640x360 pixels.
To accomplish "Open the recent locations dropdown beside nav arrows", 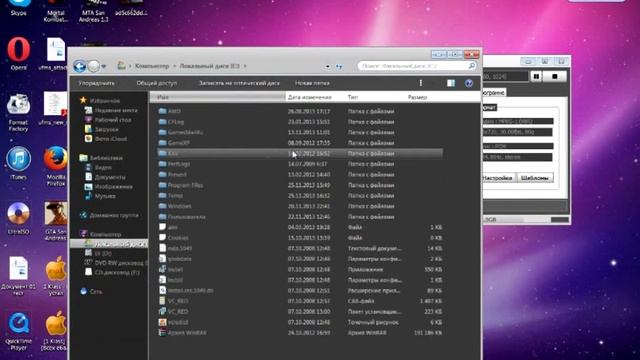I will (x=104, y=66).
